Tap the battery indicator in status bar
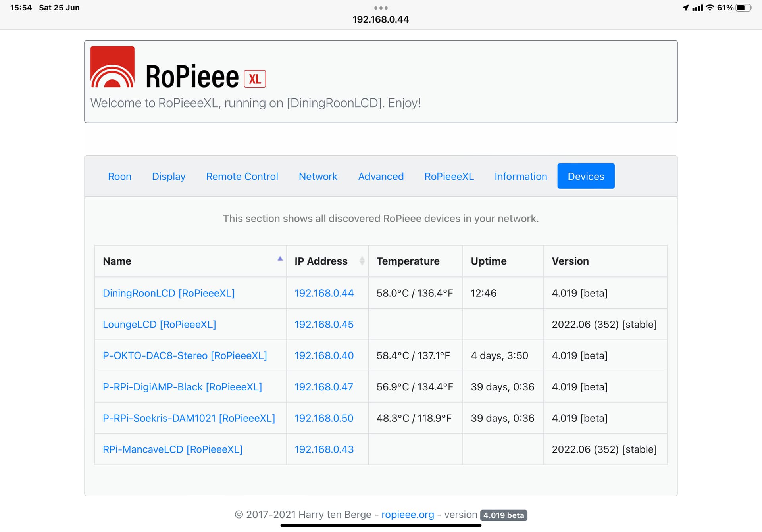762x532 pixels. (x=744, y=8)
